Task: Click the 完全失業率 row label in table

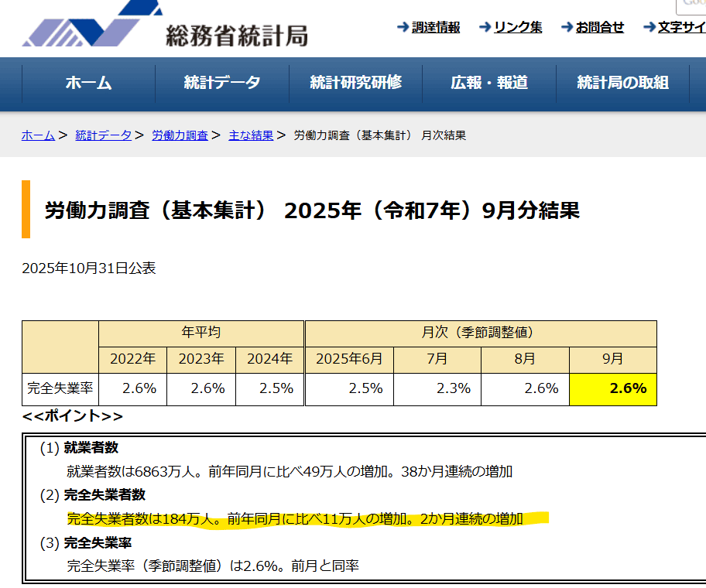Action: tap(60, 389)
